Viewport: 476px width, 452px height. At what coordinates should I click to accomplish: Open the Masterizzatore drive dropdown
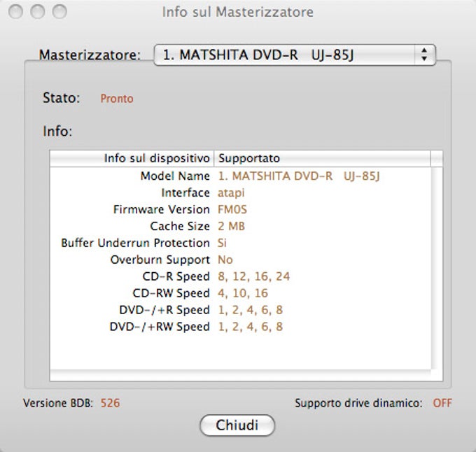coord(294,55)
